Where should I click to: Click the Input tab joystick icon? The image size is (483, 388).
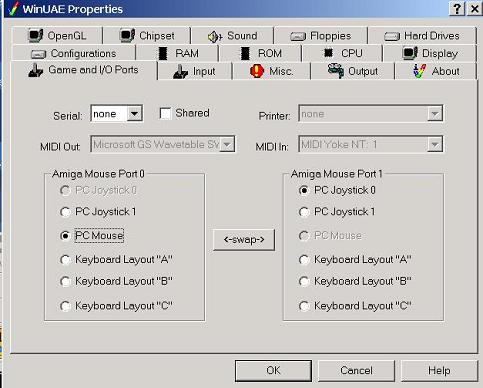pyautogui.click(x=180, y=72)
